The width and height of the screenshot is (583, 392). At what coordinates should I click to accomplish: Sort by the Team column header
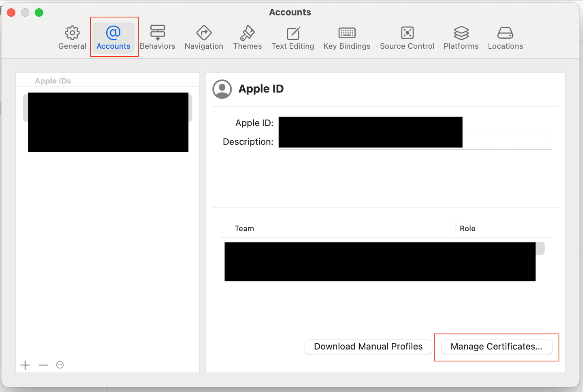click(244, 229)
